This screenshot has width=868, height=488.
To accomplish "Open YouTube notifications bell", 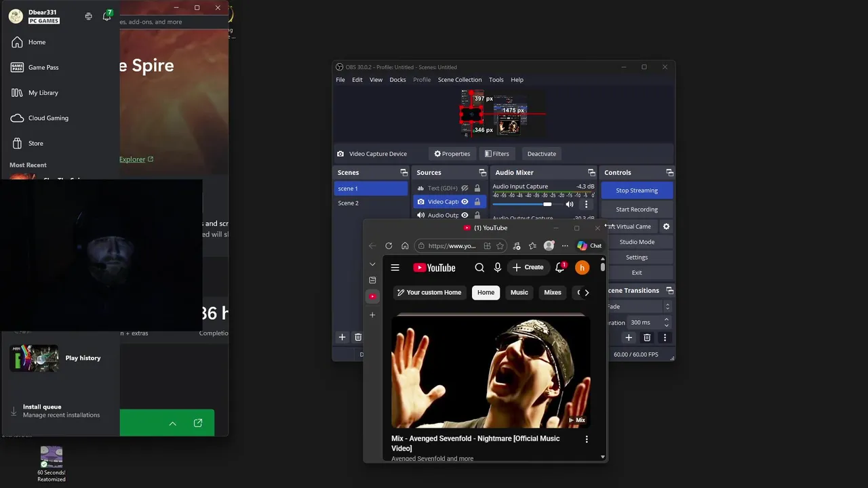I will (x=560, y=268).
